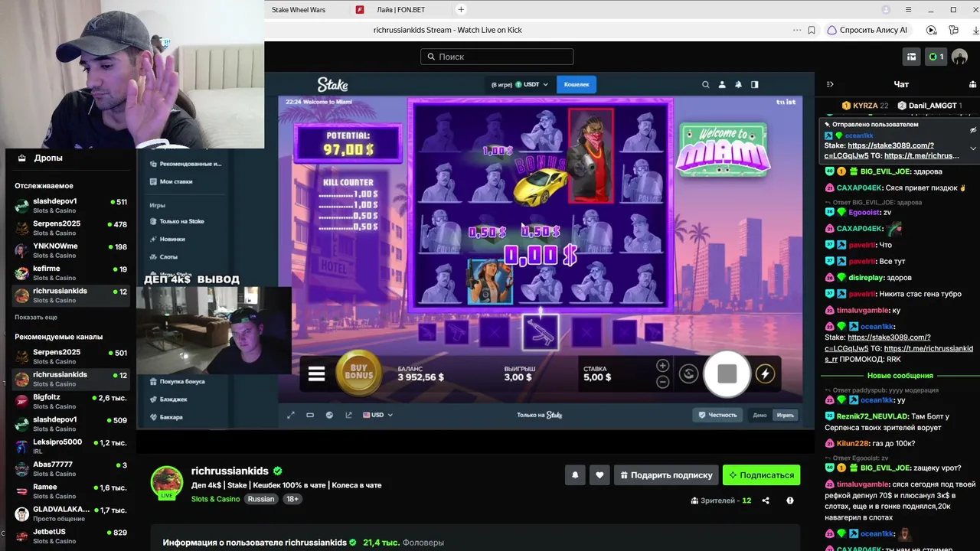Switch to Играть real play mode

point(785,415)
